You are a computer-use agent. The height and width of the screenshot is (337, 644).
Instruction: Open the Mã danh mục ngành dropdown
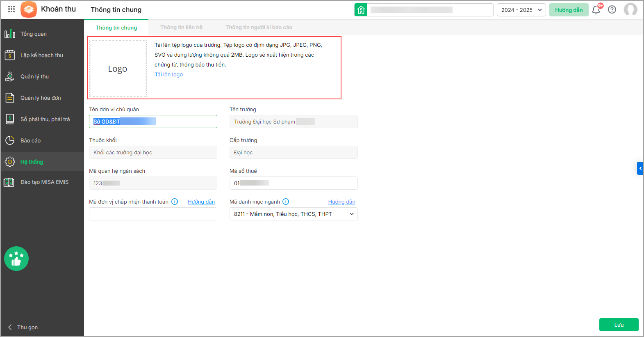tap(294, 214)
